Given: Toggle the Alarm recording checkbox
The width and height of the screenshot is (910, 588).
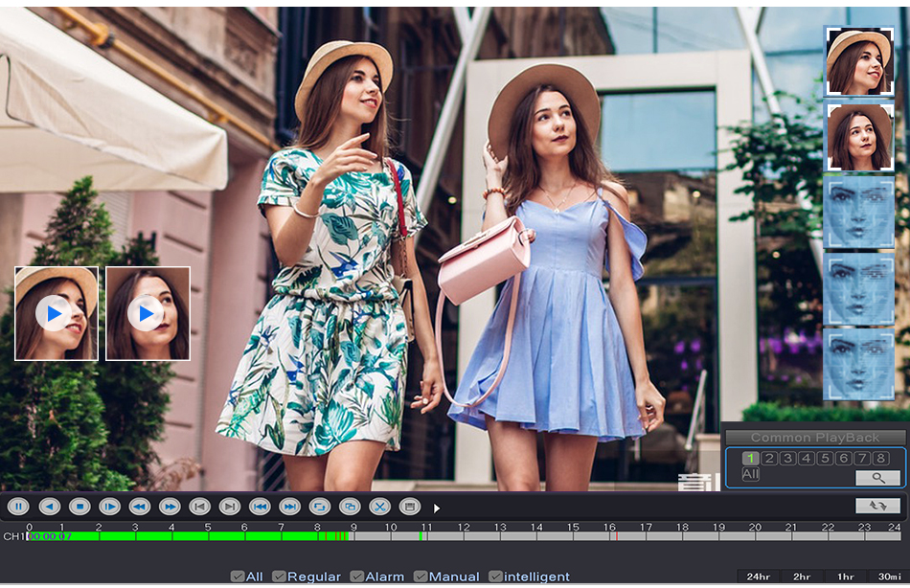Looking at the screenshot, I should [357, 577].
